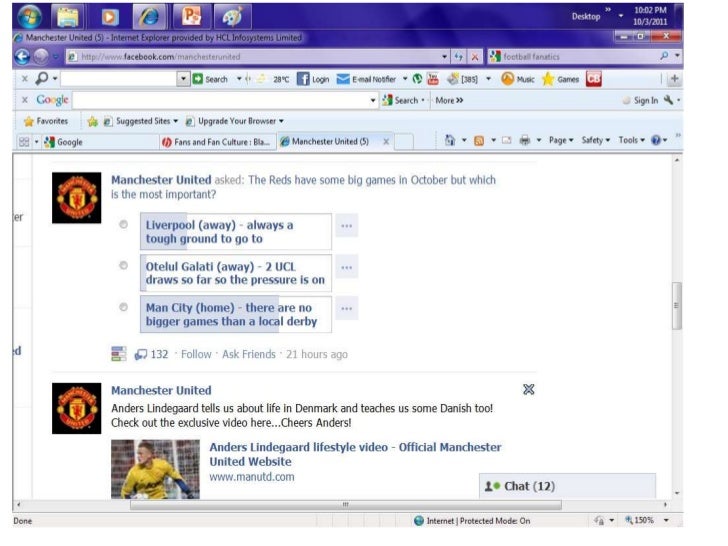
Task: Select the Otelul Galati (away) poll option
Action: pyautogui.click(x=123, y=265)
